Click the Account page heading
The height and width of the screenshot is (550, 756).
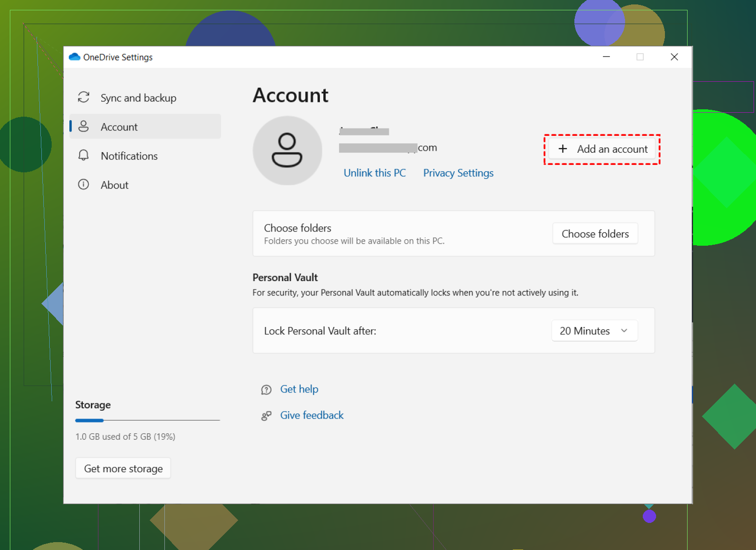290,95
